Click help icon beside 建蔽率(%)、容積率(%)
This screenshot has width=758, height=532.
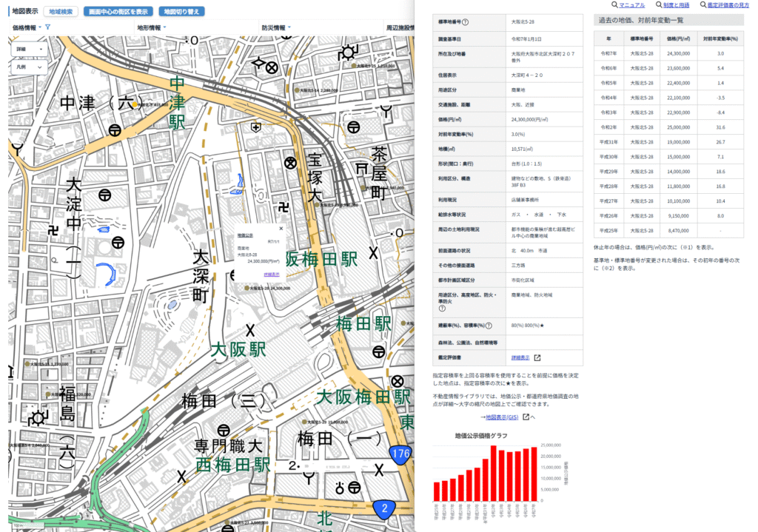click(x=490, y=326)
